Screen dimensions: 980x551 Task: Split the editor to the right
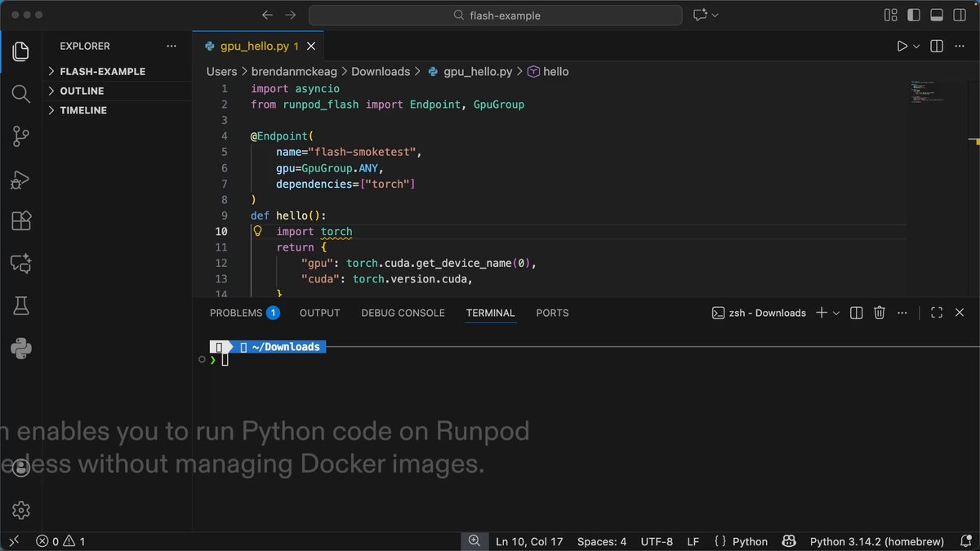(937, 47)
